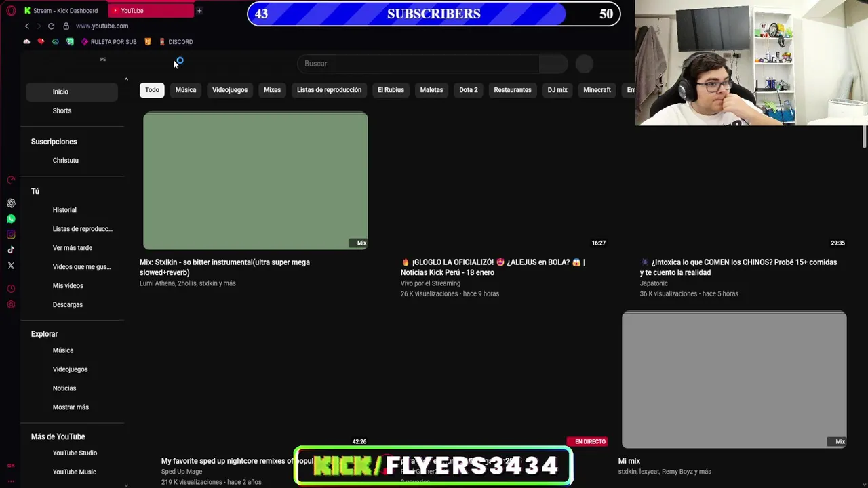Open the green bookmark icon before RULETA

click(70, 42)
